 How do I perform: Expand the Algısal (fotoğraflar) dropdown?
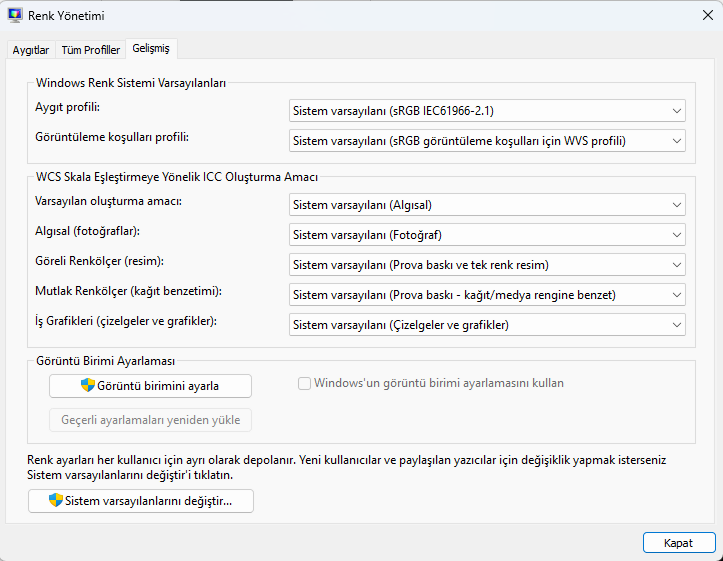click(x=487, y=235)
